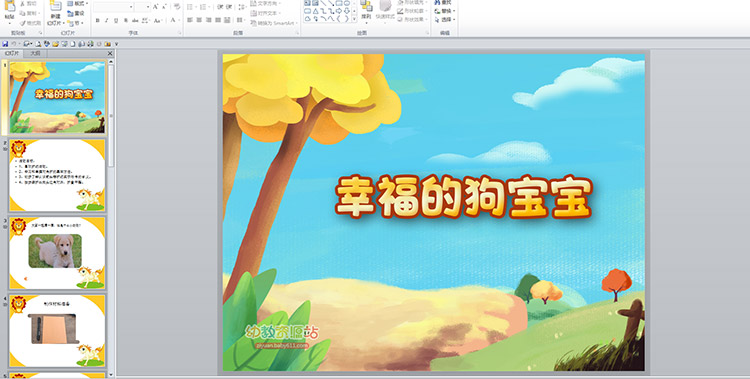The width and height of the screenshot is (750, 379).
Task: Toggle Align Text Left
Action: point(189,20)
